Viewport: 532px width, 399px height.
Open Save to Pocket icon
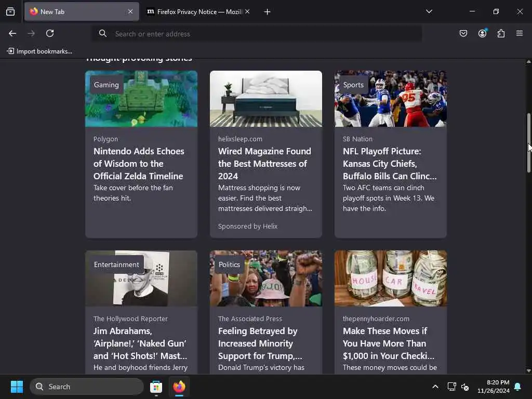(463, 33)
